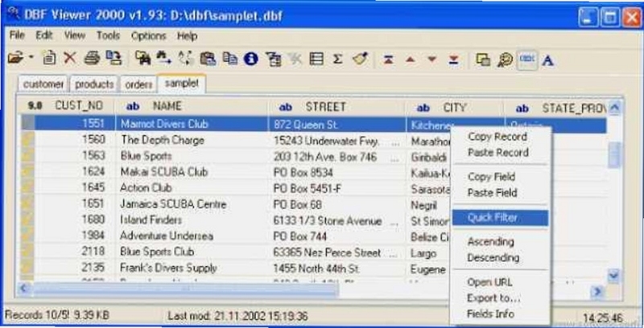Open the Tools menu
This screenshot has height=328, width=644.
tap(108, 35)
